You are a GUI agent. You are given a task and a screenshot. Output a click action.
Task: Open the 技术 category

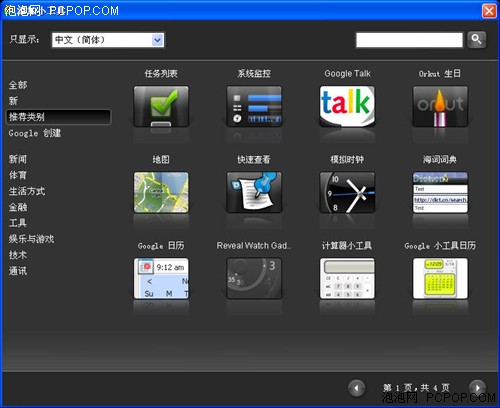pos(18,255)
